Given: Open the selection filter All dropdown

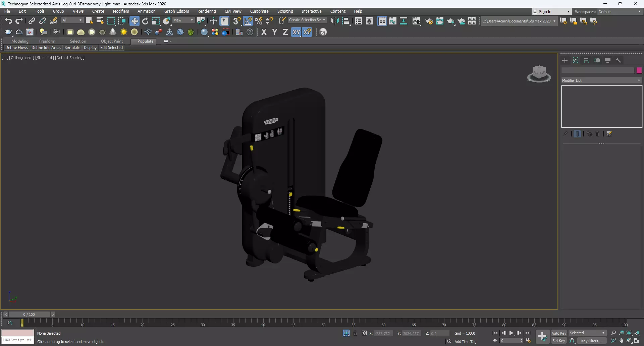Looking at the screenshot, I should (x=72, y=20).
